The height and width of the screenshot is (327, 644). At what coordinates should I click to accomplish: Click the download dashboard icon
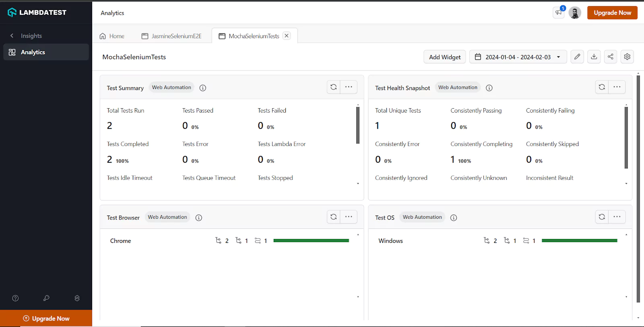594,57
